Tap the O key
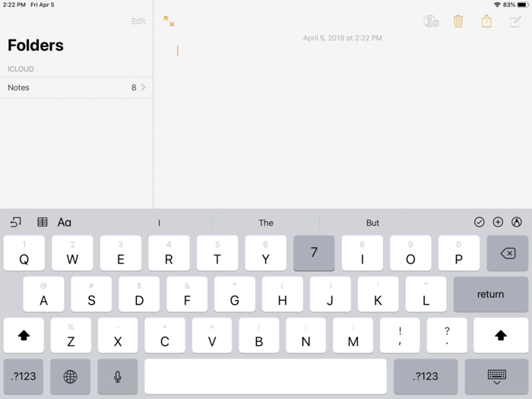Screen dimensions: 532x399 point(410,253)
